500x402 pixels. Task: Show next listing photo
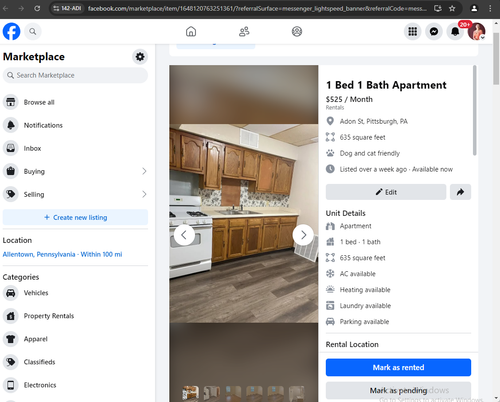(303, 235)
